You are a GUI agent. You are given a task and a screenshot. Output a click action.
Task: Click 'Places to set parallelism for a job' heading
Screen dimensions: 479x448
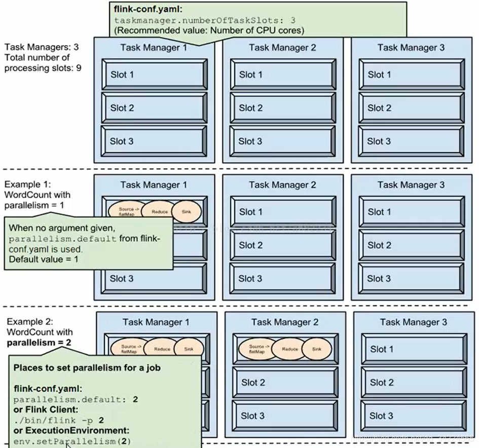(87, 368)
